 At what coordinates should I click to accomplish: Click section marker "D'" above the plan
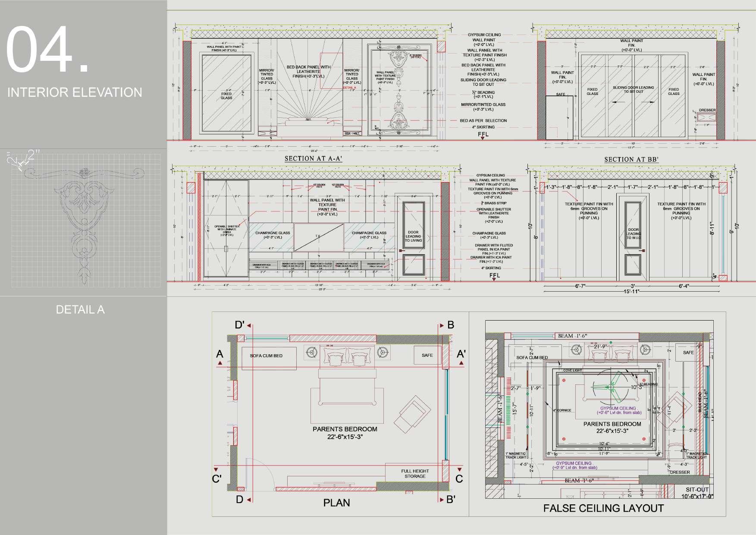tap(240, 325)
